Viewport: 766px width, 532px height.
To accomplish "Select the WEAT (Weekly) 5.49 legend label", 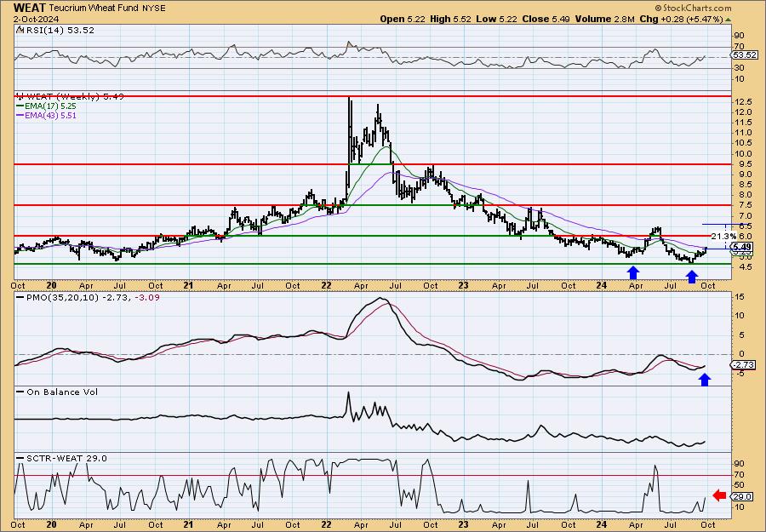I will tap(74, 97).
